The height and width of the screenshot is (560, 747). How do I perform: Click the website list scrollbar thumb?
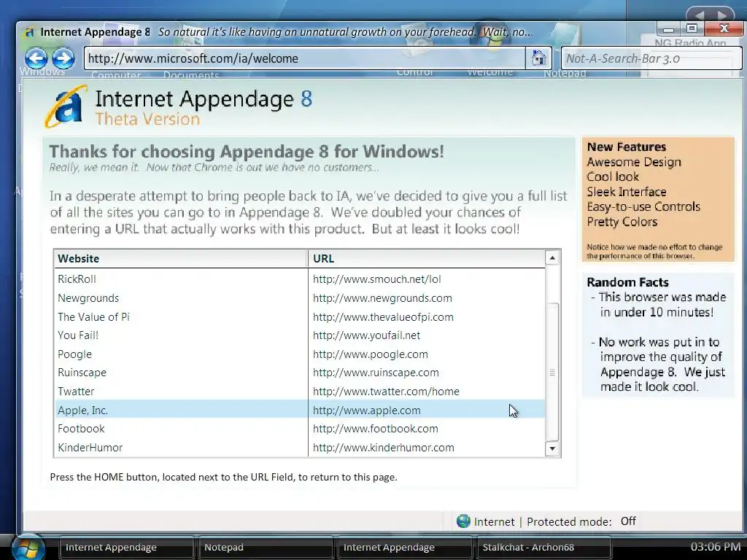552,373
